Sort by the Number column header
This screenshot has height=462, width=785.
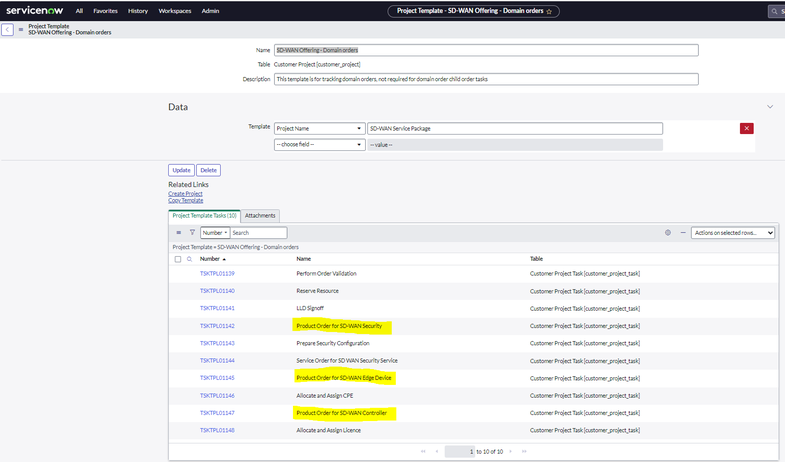pyautogui.click(x=210, y=259)
